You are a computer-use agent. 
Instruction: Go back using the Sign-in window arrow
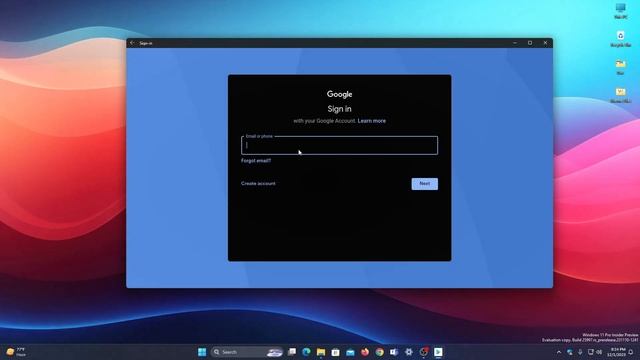point(132,43)
